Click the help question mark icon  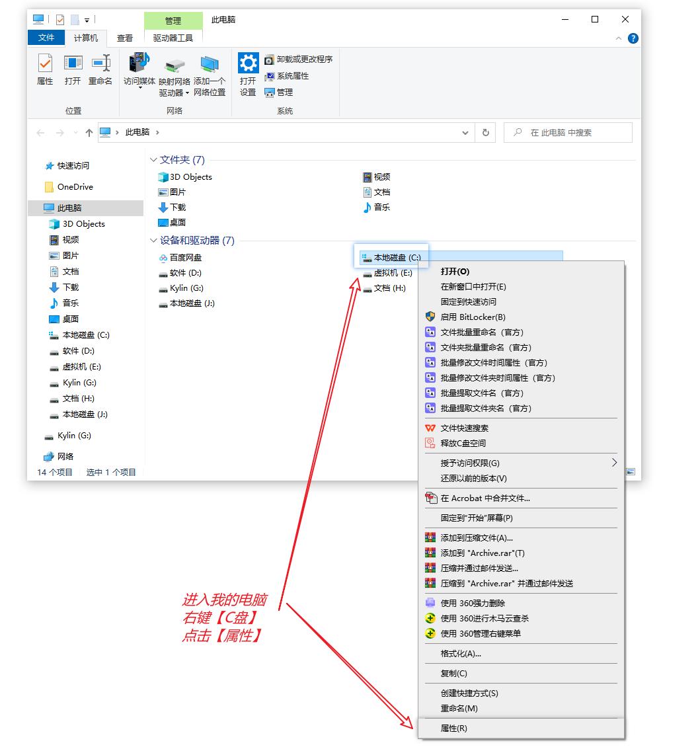coord(633,38)
